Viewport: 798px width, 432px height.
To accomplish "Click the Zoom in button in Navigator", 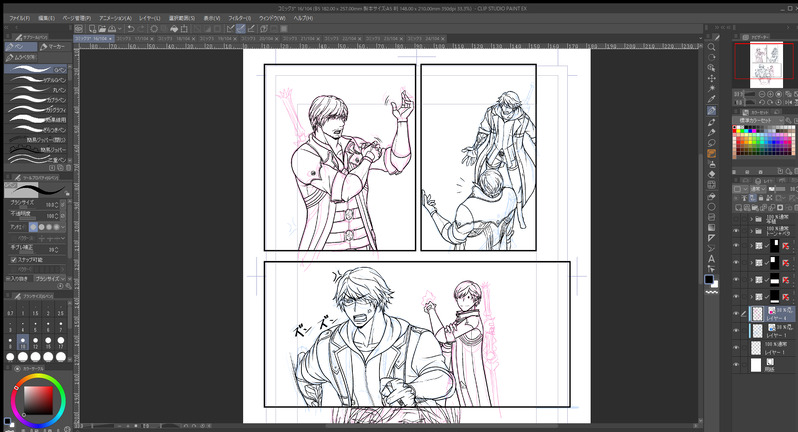I will click(x=770, y=94).
